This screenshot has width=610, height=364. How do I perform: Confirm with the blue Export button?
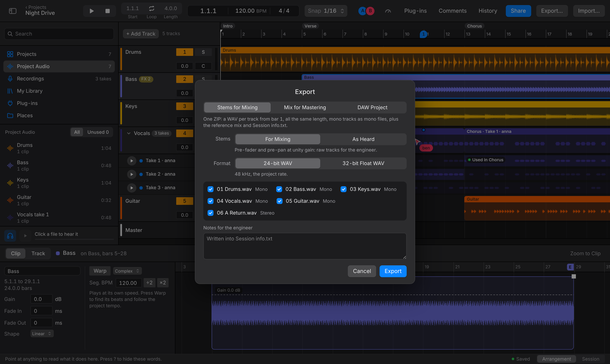point(393,271)
